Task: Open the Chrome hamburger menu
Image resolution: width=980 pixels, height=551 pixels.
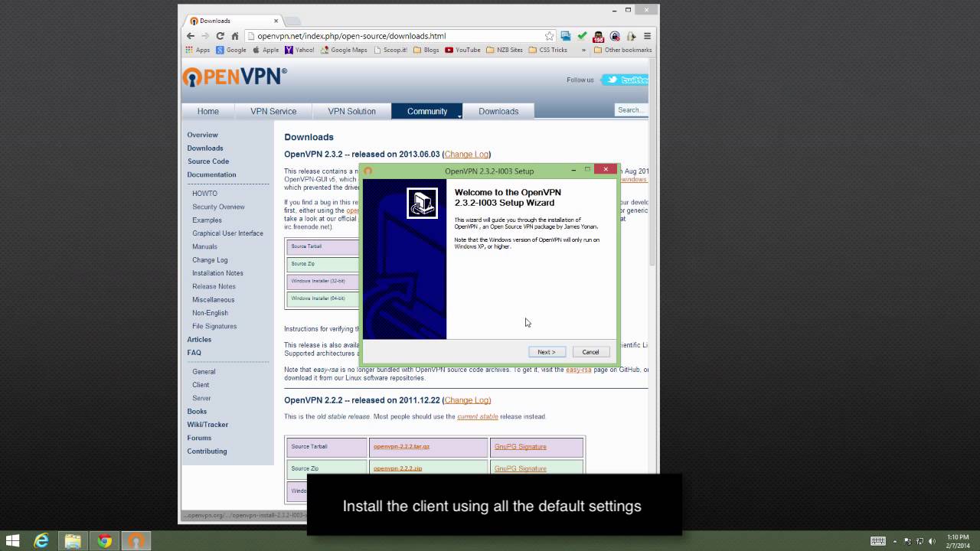Action: point(647,36)
